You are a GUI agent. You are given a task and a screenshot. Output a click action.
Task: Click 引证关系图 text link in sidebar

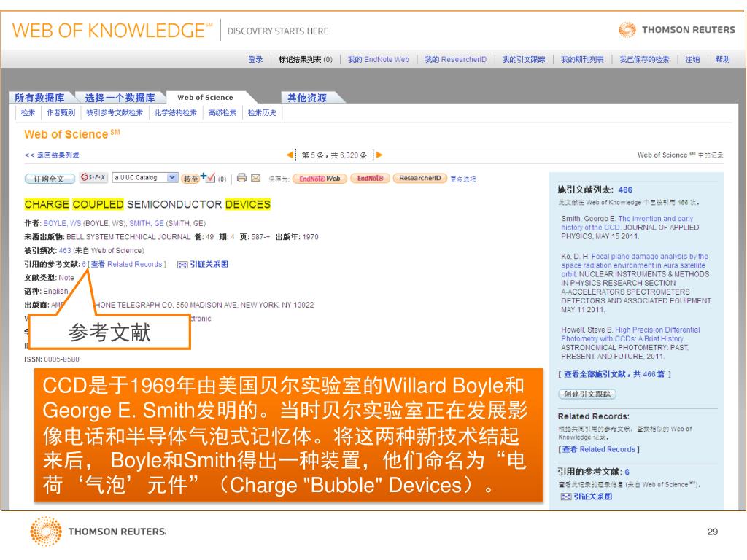click(x=592, y=497)
